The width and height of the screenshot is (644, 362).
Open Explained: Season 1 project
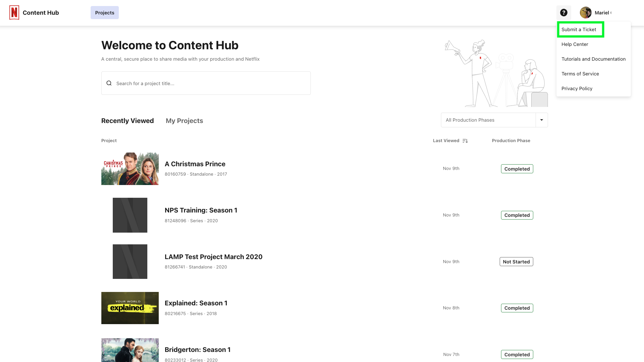coord(196,303)
